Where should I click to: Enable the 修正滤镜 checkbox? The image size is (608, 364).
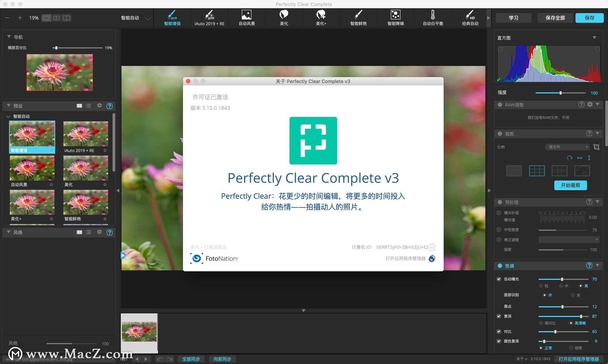pyautogui.click(x=499, y=240)
